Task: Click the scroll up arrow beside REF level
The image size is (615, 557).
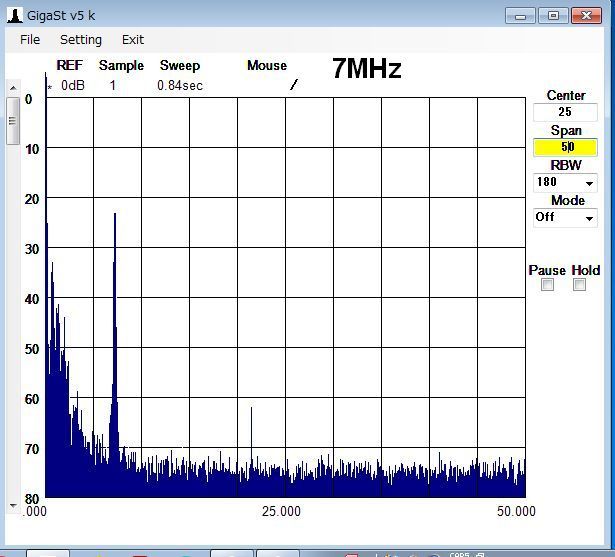Action: click(12, 90)
